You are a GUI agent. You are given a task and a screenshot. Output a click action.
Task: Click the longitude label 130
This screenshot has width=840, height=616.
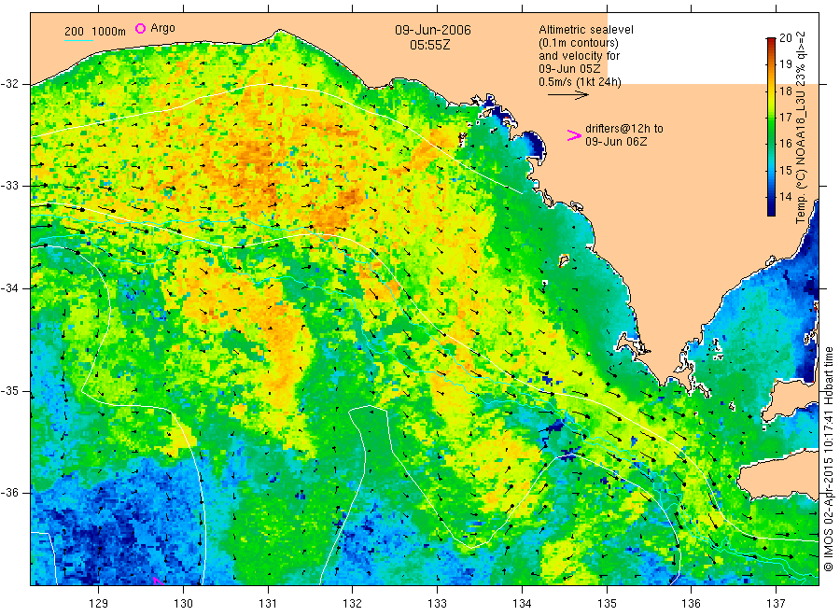(x=183, y=604)
